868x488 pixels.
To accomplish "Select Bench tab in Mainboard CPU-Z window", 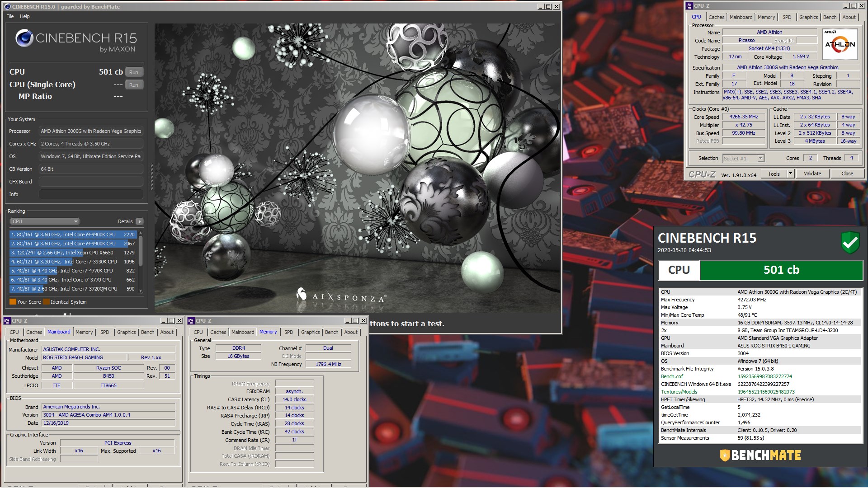I will tap(147, 332).
